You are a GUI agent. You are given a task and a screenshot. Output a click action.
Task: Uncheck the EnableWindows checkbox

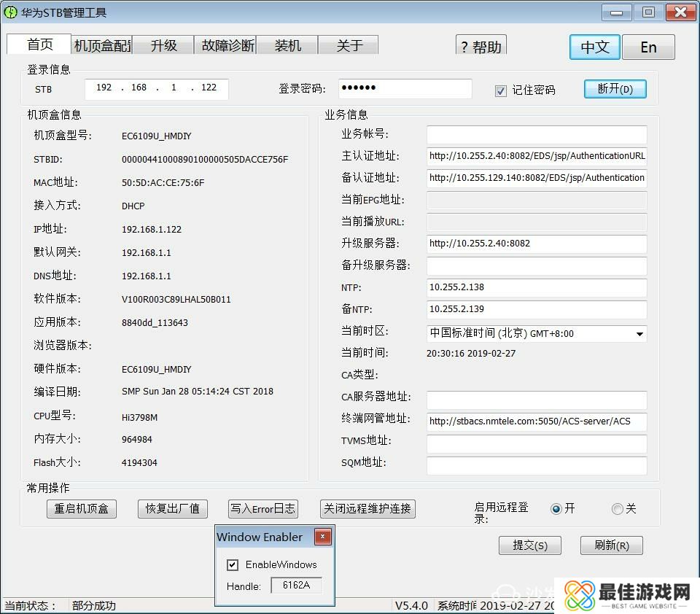coord(233,564)
